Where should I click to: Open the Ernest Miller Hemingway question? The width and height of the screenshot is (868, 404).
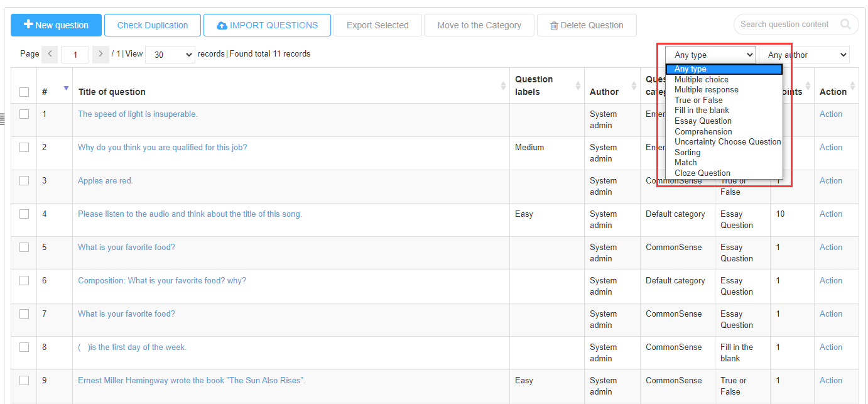(x=192, y=381)
